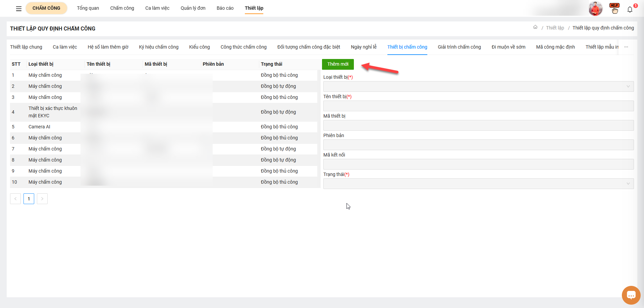The image size is (644, 308).
Task: Click the CHẤM CÔNG module button
Action: coord(46,8)
